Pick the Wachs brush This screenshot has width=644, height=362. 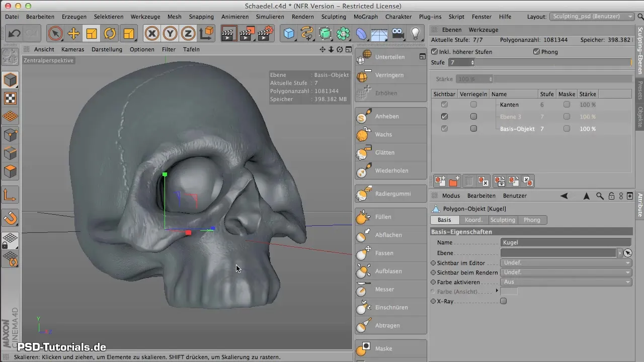click(390, 134)
